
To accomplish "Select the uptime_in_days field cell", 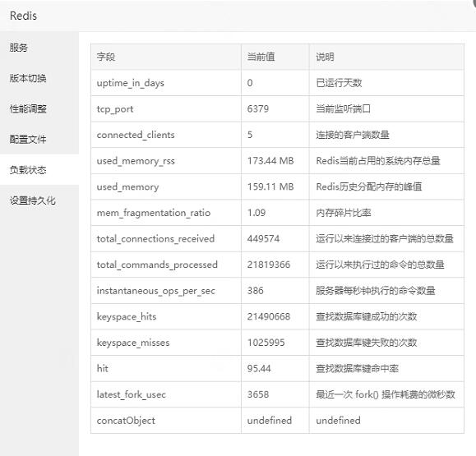I will (166, 83).
